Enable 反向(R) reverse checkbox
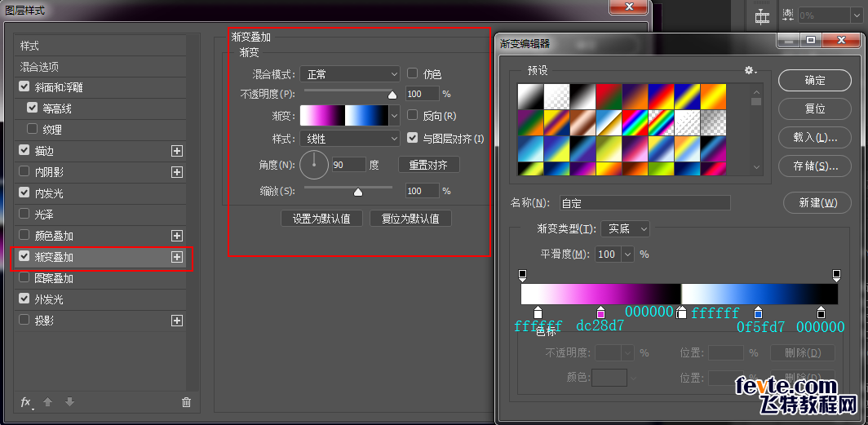This screenshot has width=868, height=425. (412, 115)
